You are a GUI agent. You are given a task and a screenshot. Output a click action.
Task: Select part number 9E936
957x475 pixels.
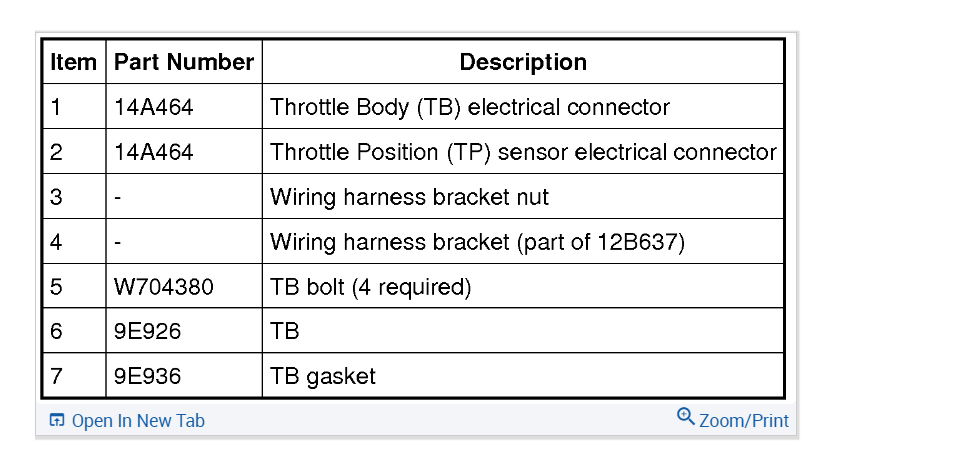pyautogui.click(x=146, y=376)
